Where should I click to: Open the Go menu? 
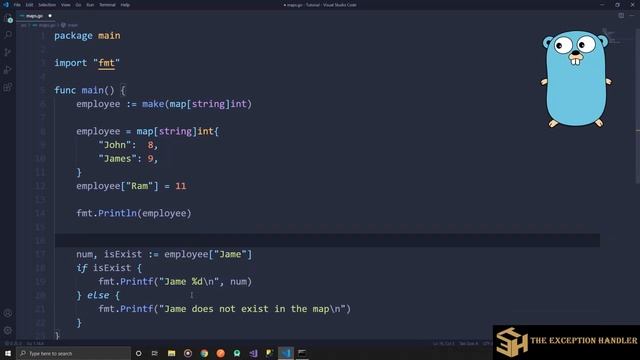(x=78, y=5)
